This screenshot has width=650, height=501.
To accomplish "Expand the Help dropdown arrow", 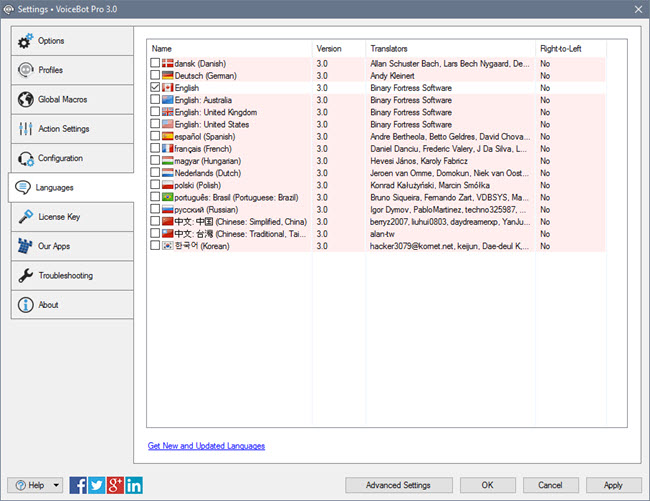I will [x=55, y=485].
